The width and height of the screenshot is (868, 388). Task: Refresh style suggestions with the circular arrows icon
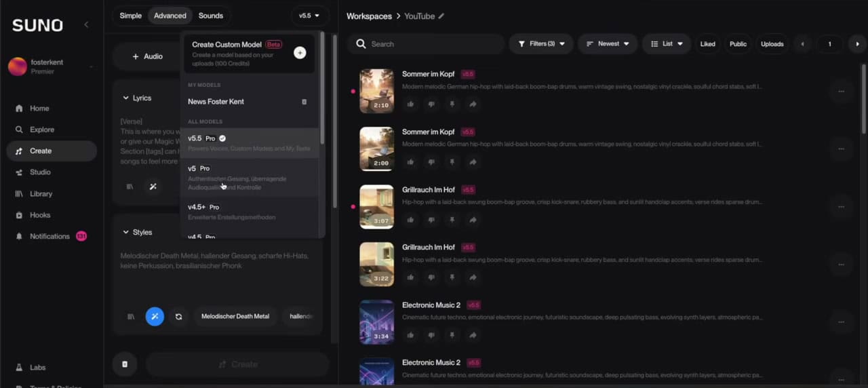(x=178, y=316)
